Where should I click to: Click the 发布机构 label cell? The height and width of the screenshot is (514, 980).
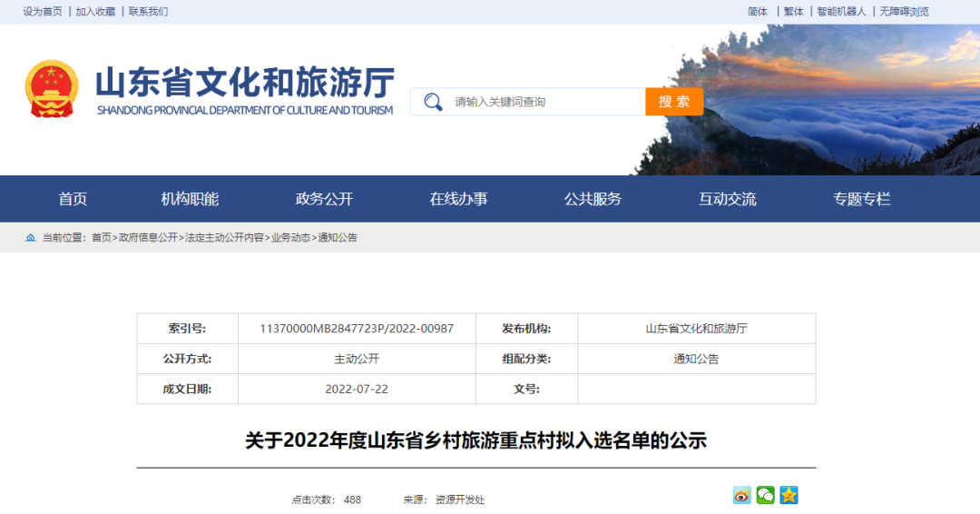click(526, 328)
